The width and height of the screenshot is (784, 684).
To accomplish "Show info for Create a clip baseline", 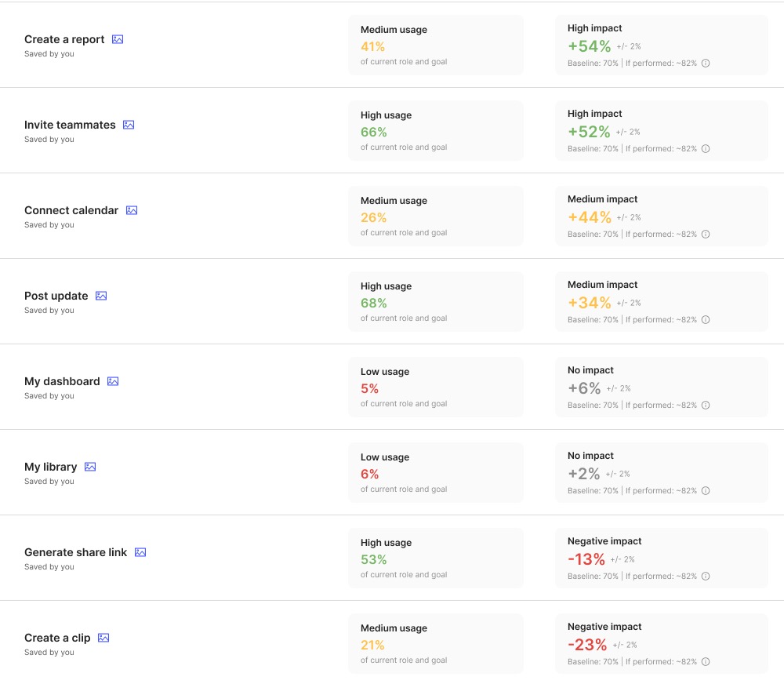I will click(x=706, y=662).
